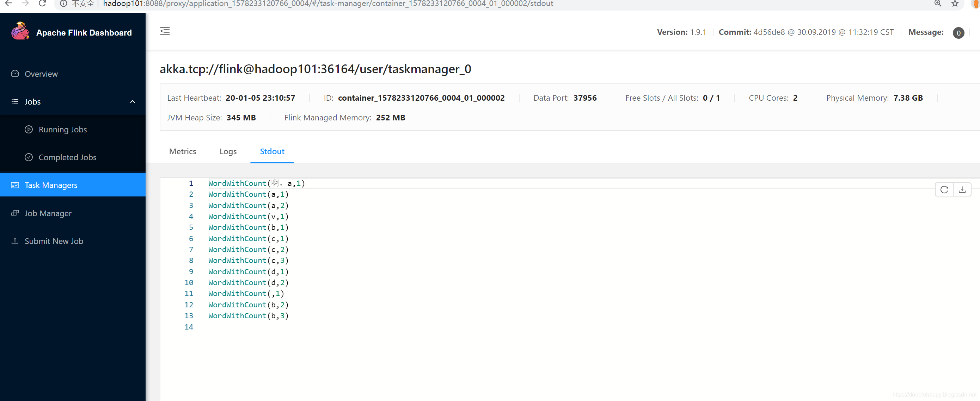The height and width of the screenshot is (401, 980).
Task: Switch to the Metrics tab
Action: click(183, 151)
